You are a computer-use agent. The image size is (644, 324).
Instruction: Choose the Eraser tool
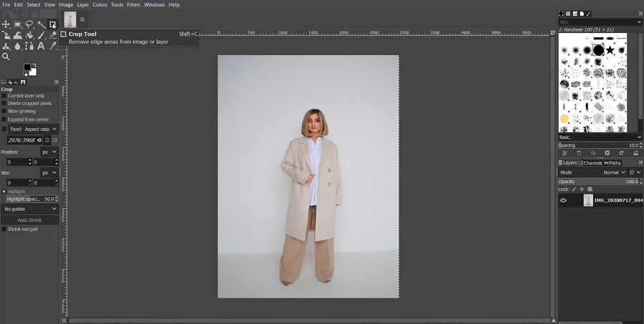point(53,36)
